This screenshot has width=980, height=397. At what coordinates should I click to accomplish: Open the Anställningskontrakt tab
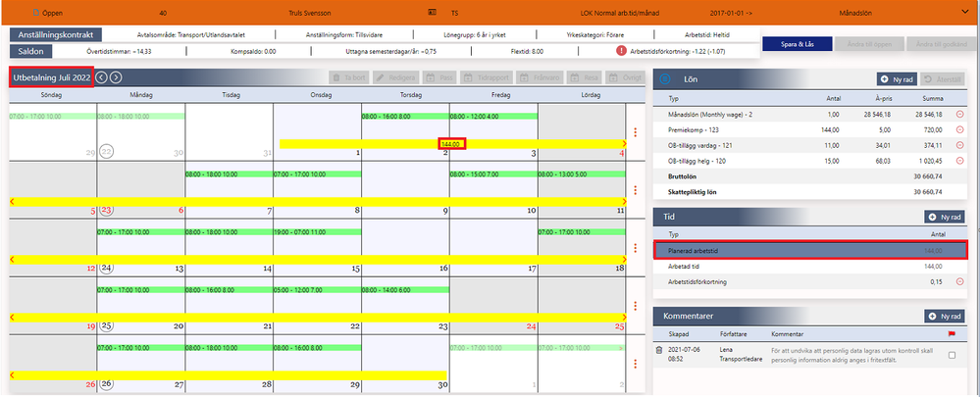56,35
